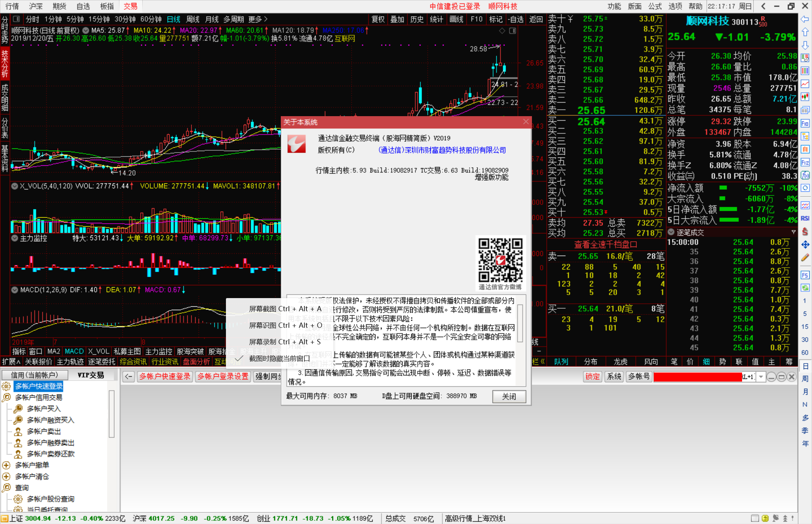Click the orange square icon left of 上证 index
812x524 pixels.
[4, 519]
